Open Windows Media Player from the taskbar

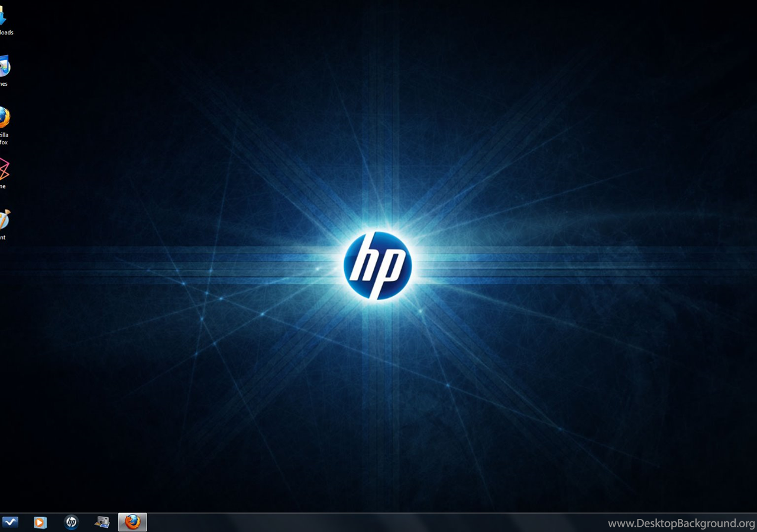point(40,522)
